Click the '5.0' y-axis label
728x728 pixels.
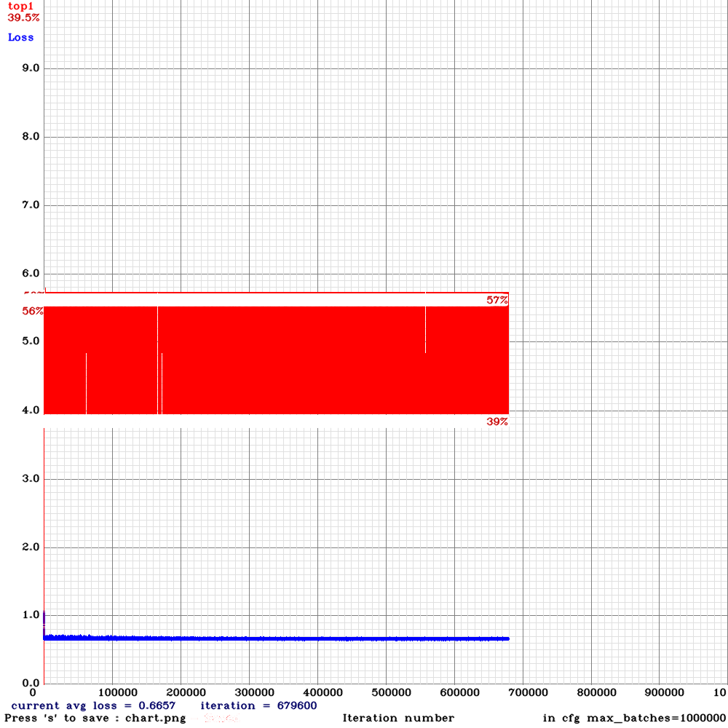31,341
